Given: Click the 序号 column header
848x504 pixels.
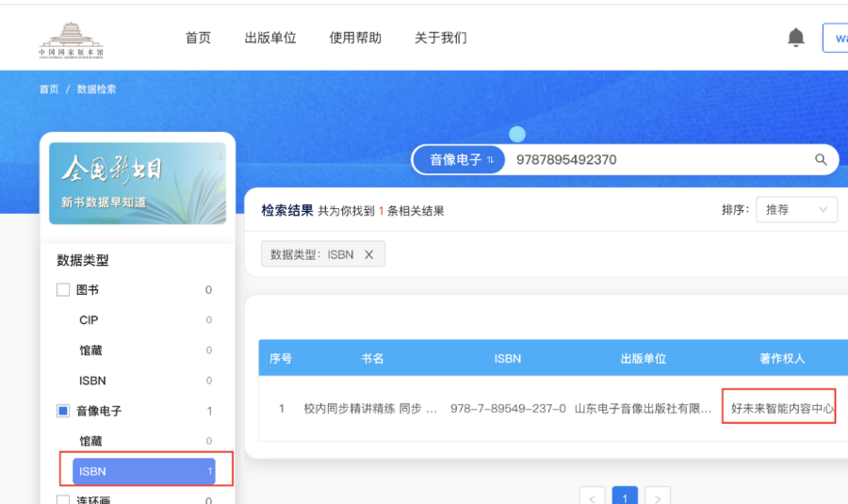Looking at the screenshot, I should tap(281, 359).
